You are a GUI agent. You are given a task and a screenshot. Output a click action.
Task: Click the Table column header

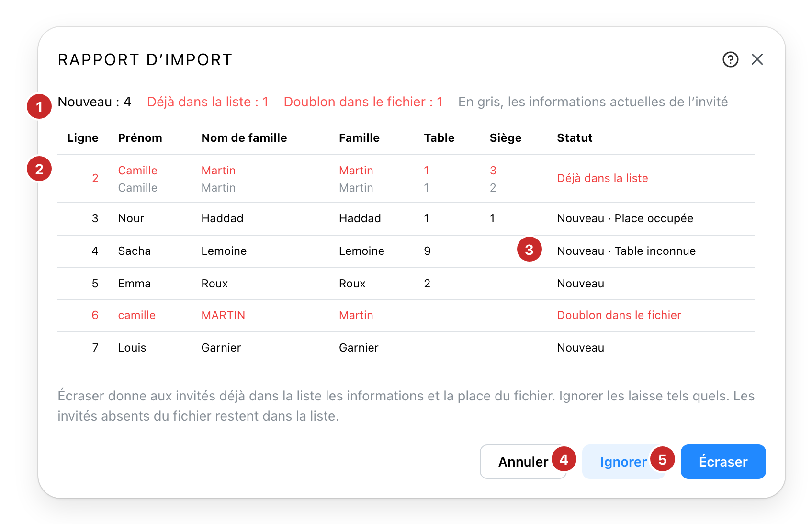pos(439,138)
